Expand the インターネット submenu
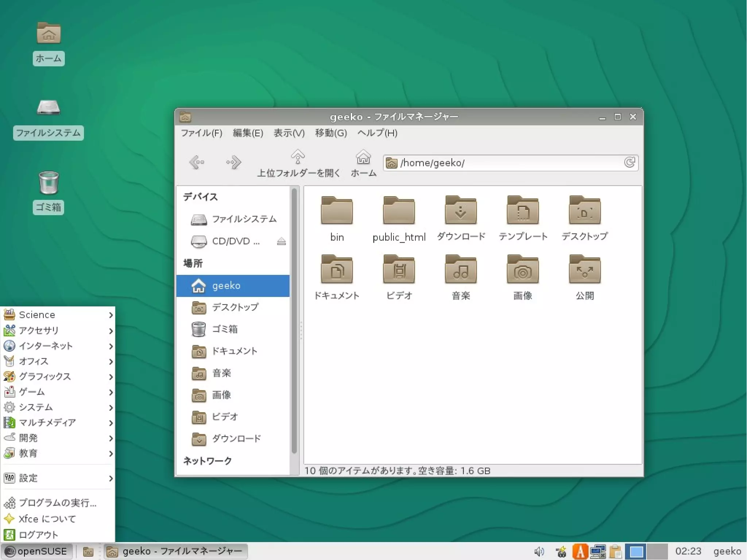Image resolution: width=747 pixels, height=560 pixels. point(58,346)
